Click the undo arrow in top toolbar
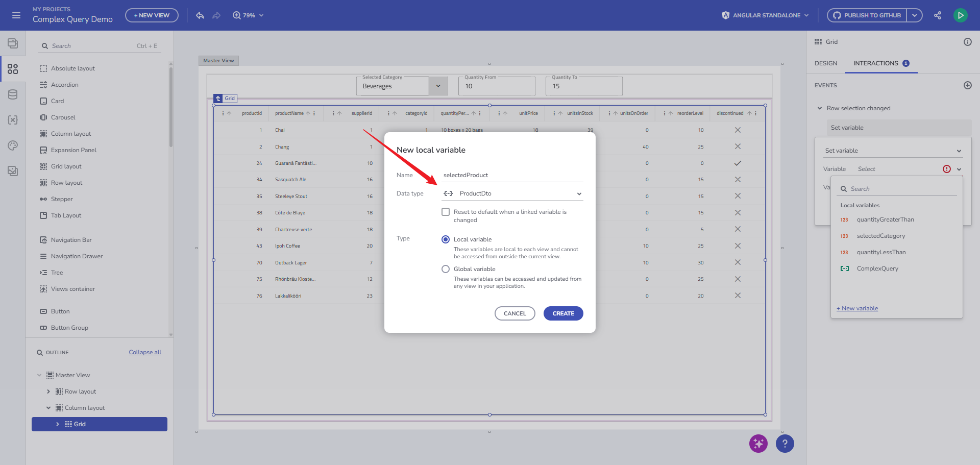Viewport: 980px width, 465px height. (x=200, y=15)
